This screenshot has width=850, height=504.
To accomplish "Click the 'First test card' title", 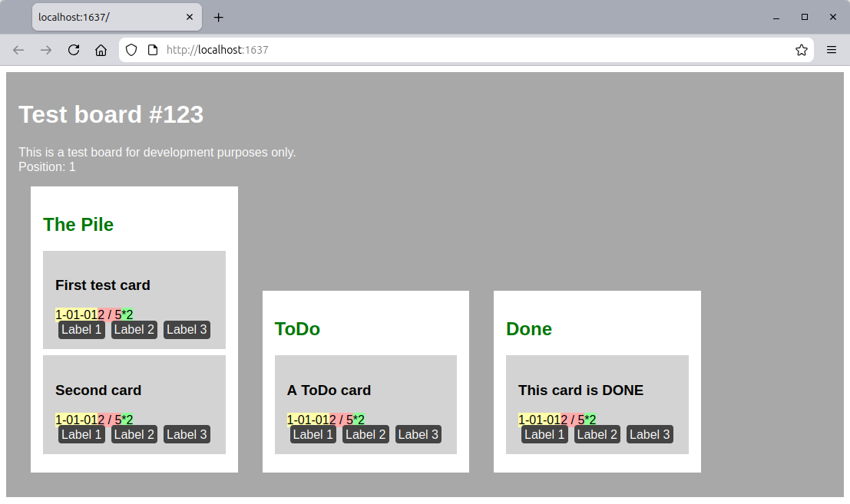I will click(103, 285).
